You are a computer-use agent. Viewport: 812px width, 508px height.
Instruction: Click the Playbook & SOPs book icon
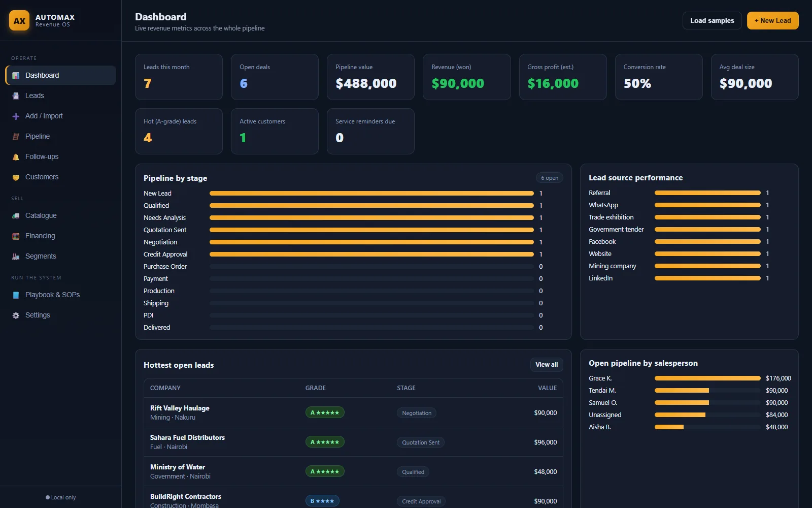(16, 295)
